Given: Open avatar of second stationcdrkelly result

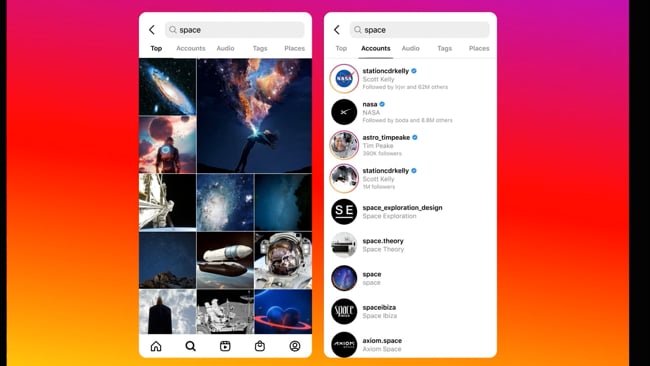Looking at the screenshot, I should click(x=344, y=178).
